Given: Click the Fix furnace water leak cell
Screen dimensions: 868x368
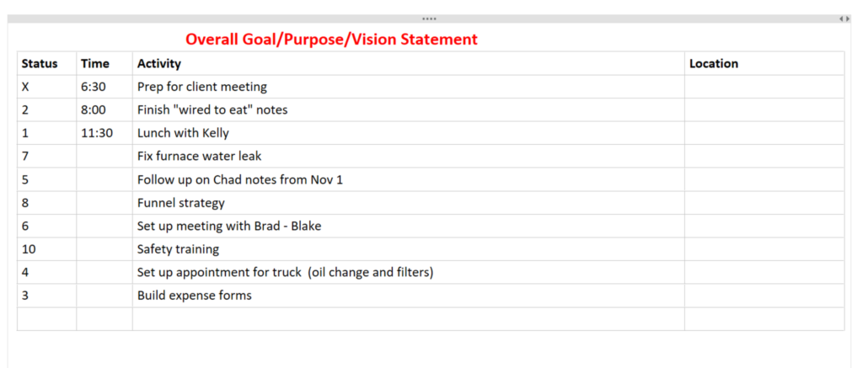Looking at the screenshot, I should point(409,157).
